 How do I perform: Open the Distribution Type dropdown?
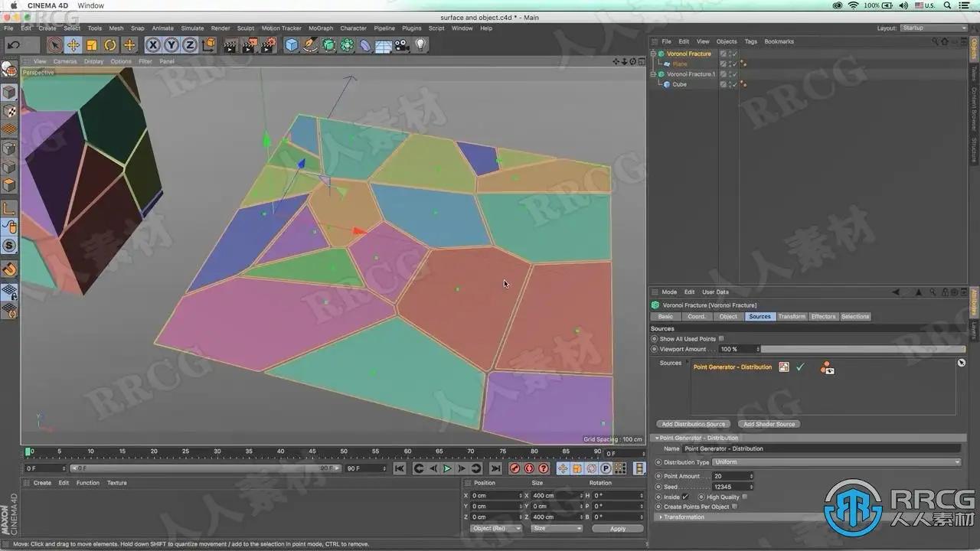pos(835,462)
